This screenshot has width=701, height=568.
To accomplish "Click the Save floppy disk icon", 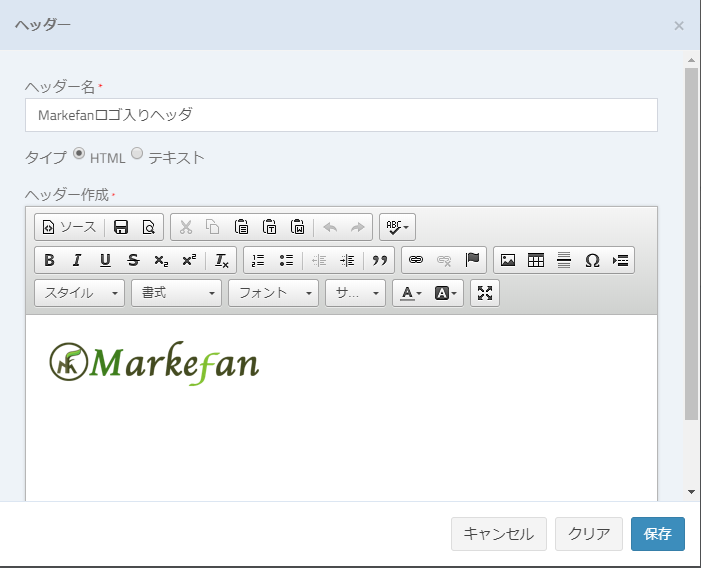I will point(121,227).
